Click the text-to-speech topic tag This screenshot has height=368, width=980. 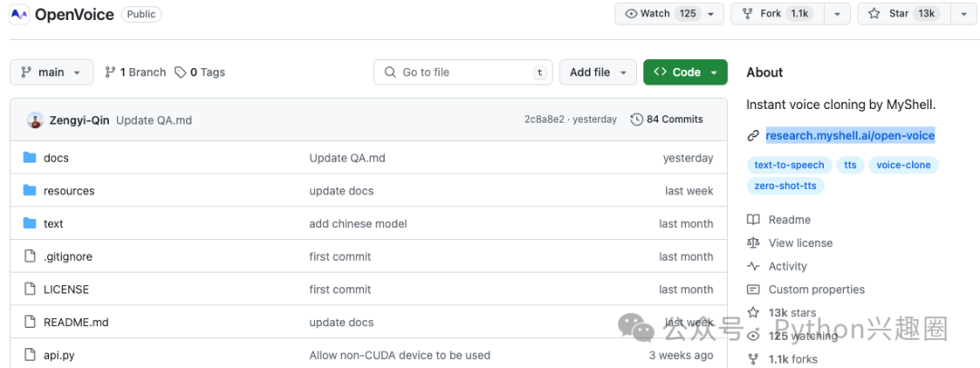coord(789,165)
